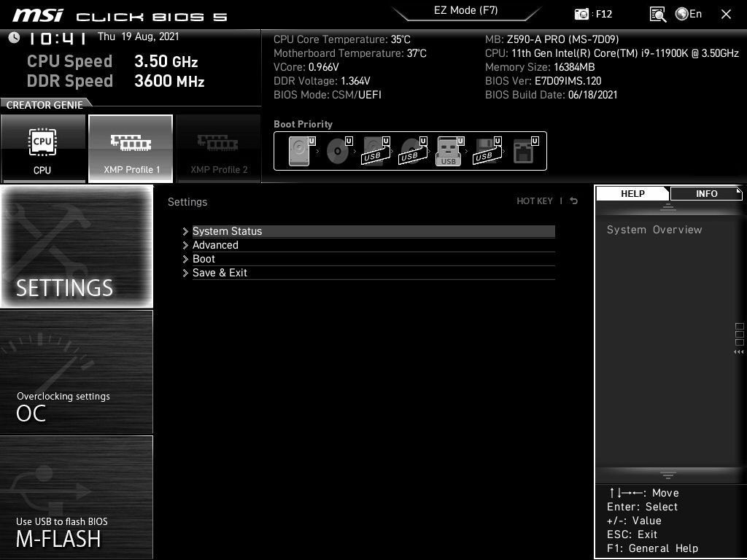Click the CPU Core Temperature 35°C reading
This screenshot has width=747, height=560.
[341, 39]
